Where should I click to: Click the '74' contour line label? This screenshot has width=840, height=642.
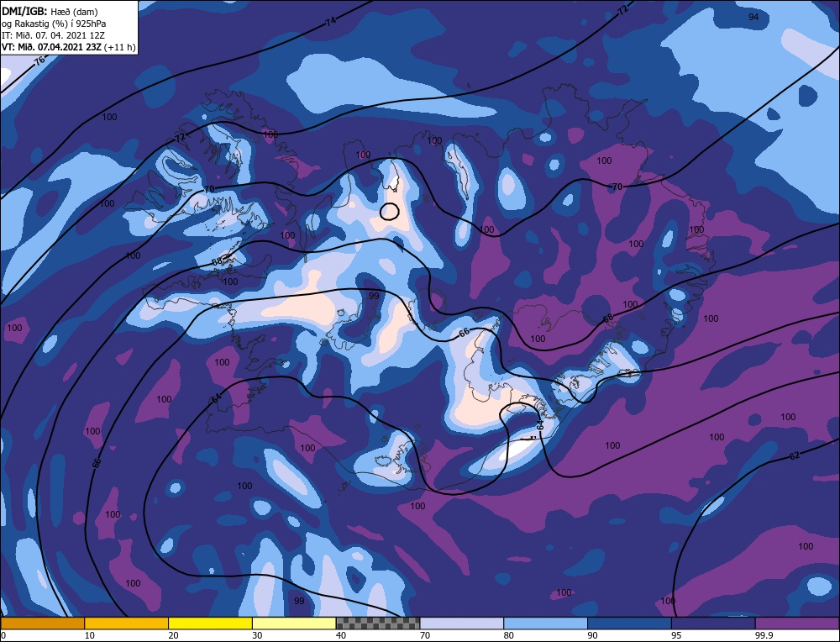click(330, 22)
